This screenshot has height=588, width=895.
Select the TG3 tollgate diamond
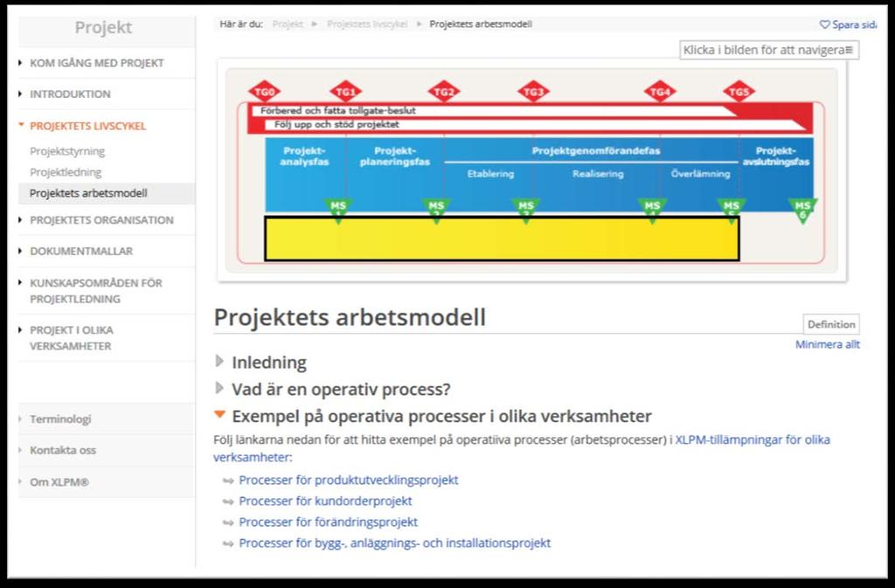coord(533,91)
